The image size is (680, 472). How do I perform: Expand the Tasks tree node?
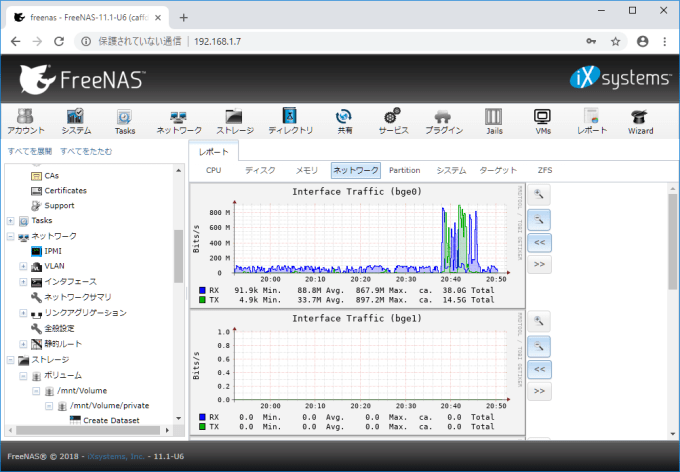point(10,221)
